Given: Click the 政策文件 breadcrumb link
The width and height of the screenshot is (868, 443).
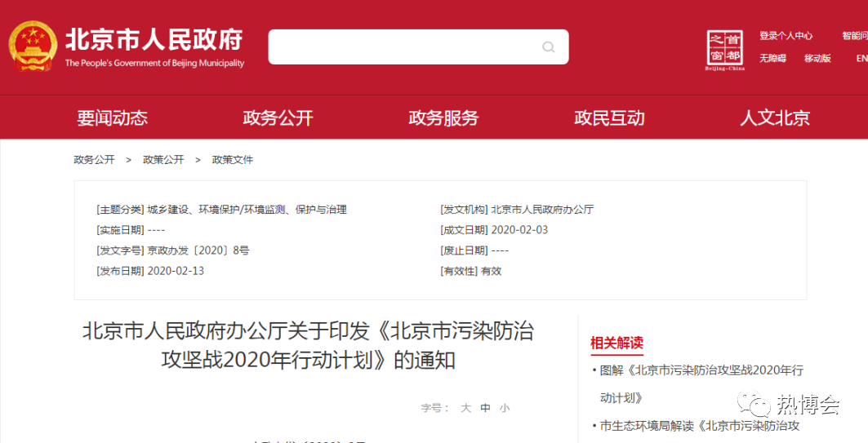Looking at the screenshot, I should coord(233,160).
